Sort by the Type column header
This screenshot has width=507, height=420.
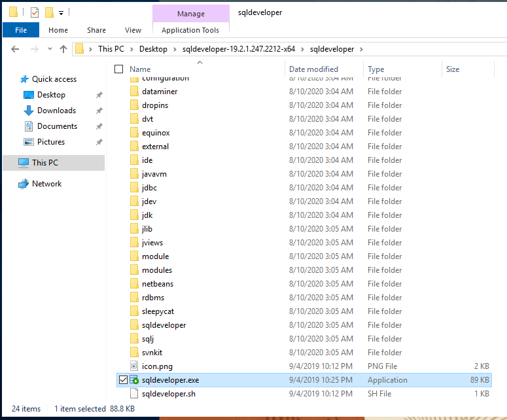click(376, 69)
